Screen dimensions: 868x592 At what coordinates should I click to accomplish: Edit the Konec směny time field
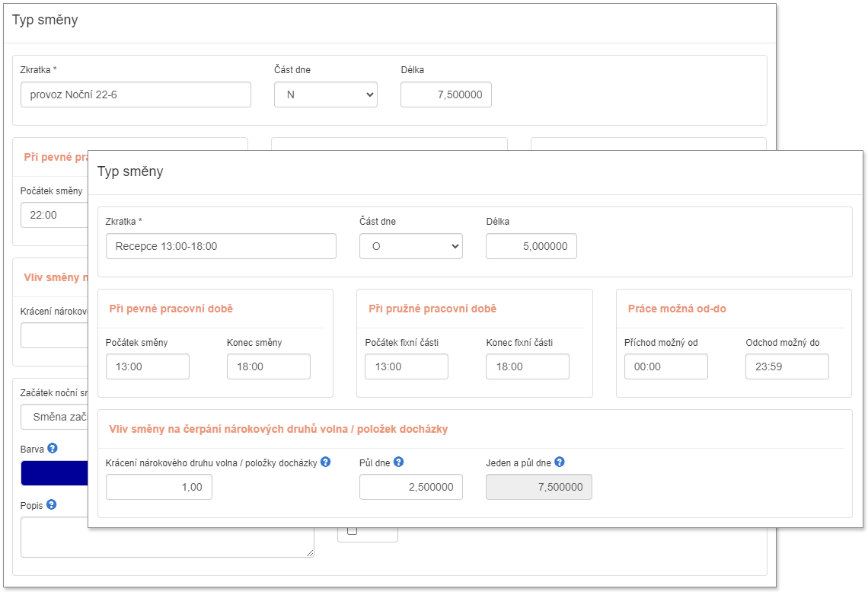click(268, 366)
